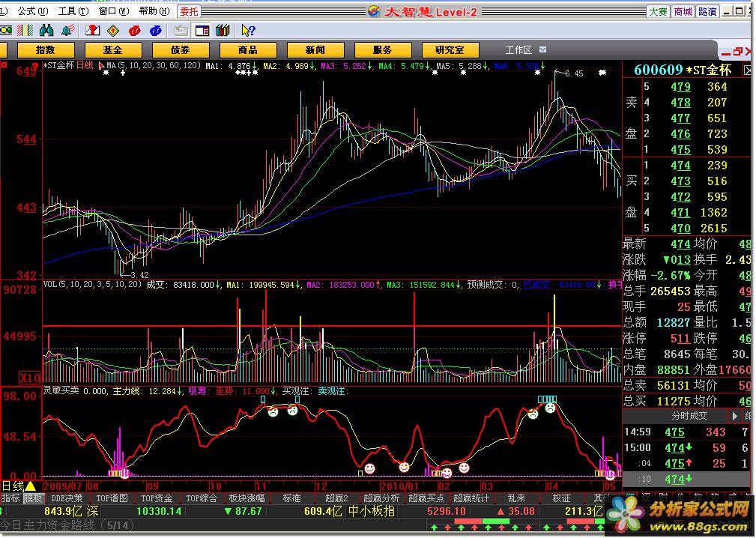Screen dimensions: 756x538
Task: Click the yellow diamond arrow toolbar icon
Action: (113, 31)
